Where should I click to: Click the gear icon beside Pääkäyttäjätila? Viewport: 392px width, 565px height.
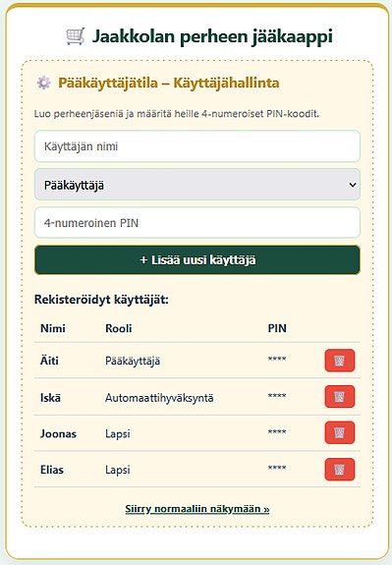(43, 83)
